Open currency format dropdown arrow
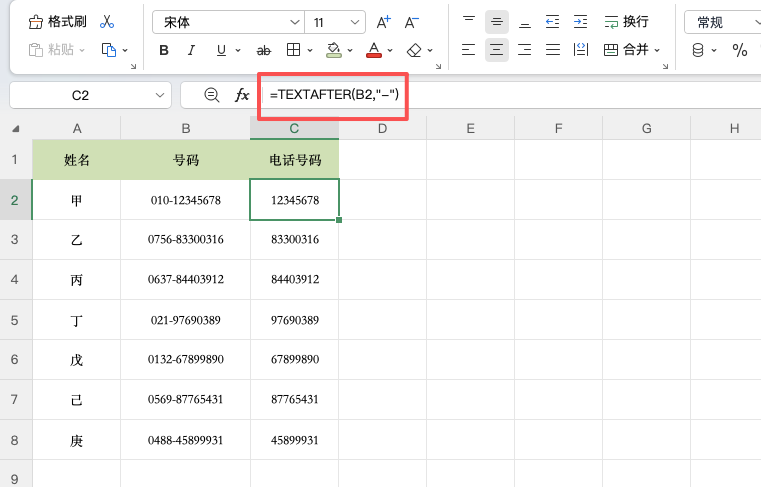This screenshot has height=487, width=761. (714, 50)
